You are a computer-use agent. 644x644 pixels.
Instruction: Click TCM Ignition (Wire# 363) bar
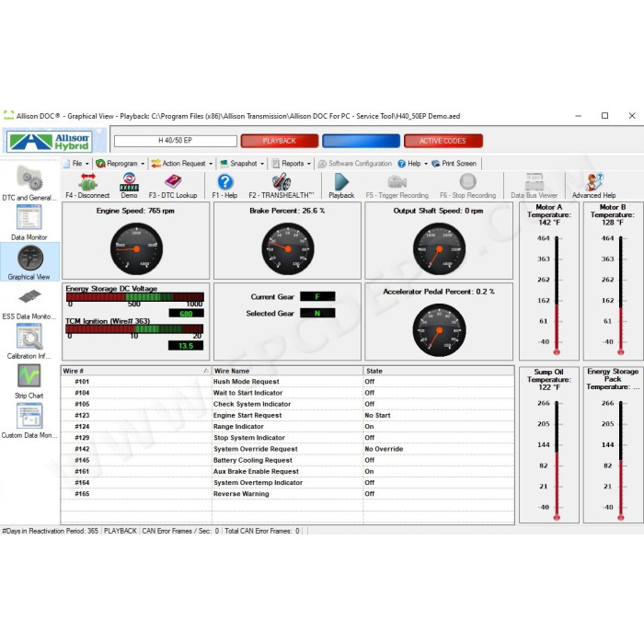pyautogui.click(x=134, y=328)
